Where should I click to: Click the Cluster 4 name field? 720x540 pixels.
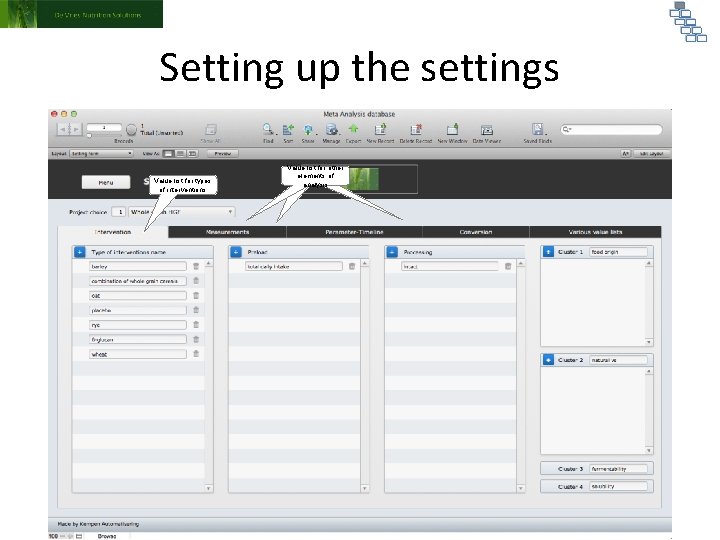(x=618, y=486)
